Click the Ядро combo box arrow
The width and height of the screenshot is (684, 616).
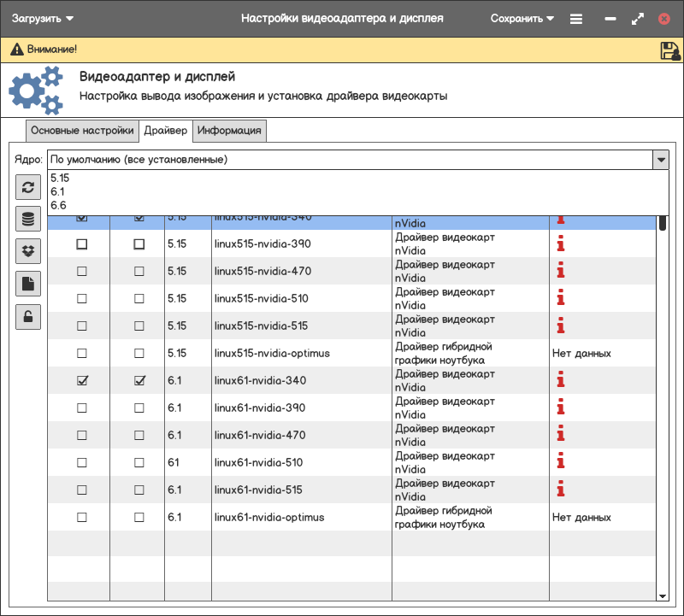pos(660,160)
